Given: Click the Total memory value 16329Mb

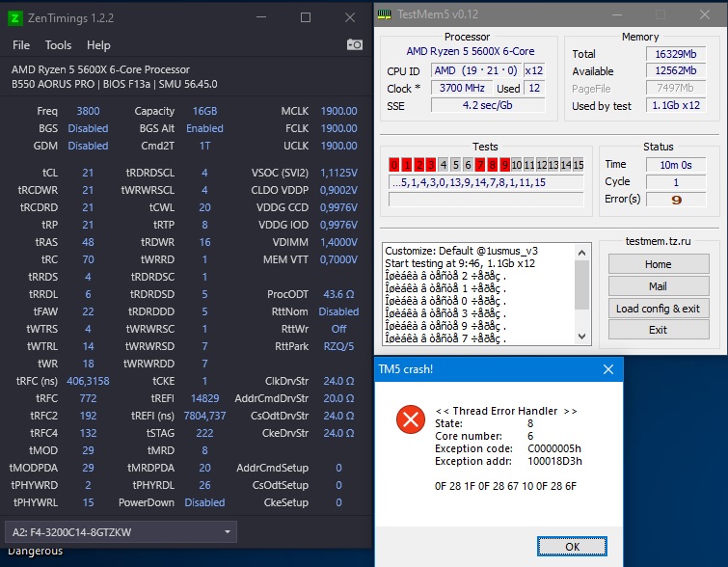Looking at the screenshot, I should (676, 54).
